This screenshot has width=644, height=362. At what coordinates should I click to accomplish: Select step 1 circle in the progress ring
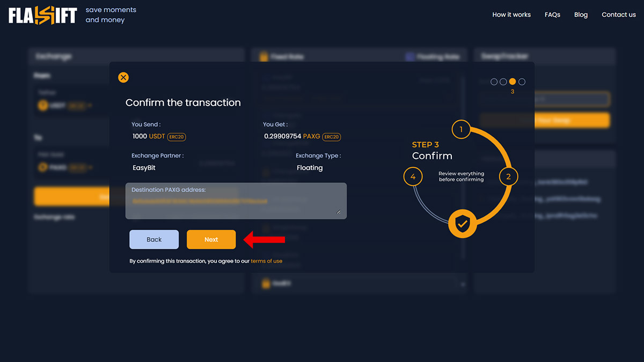[461, 129]
